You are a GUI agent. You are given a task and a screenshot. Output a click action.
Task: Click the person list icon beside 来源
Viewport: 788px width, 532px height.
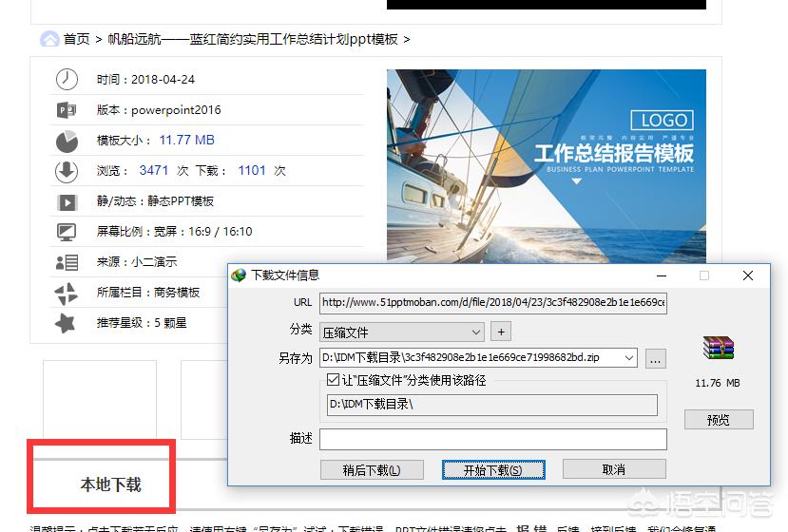click(67, 262)
